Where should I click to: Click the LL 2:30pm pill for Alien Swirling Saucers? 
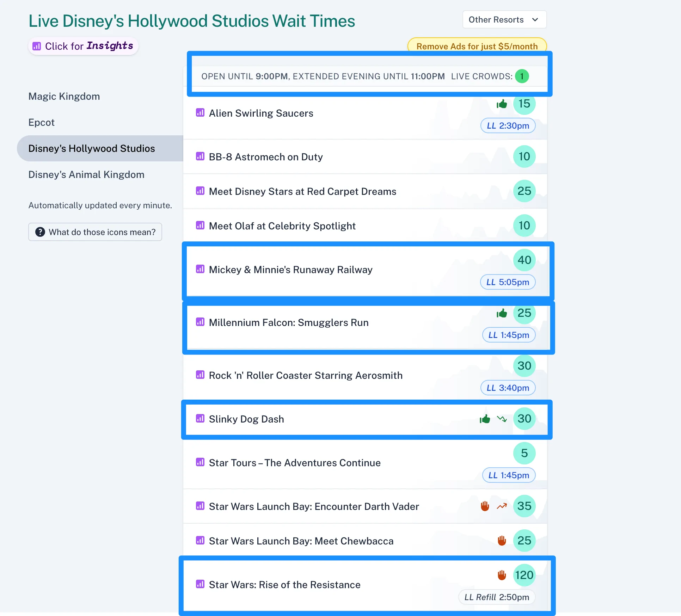508,126
